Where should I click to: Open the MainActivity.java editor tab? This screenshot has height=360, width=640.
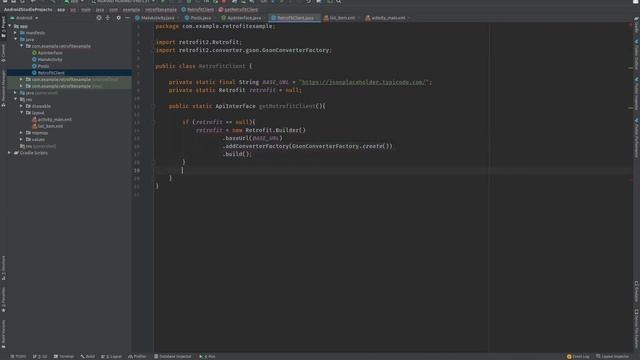coord(154,18)
